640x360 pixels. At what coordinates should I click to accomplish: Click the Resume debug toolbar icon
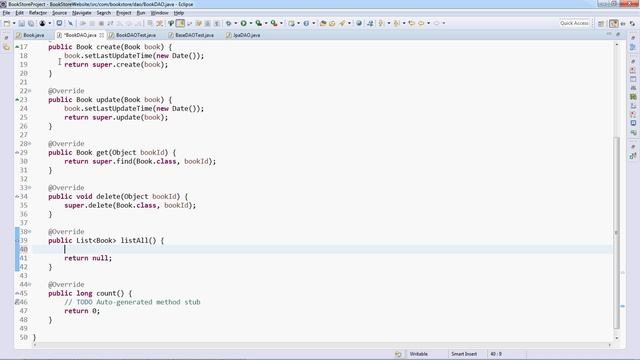(x=83, y=23)
